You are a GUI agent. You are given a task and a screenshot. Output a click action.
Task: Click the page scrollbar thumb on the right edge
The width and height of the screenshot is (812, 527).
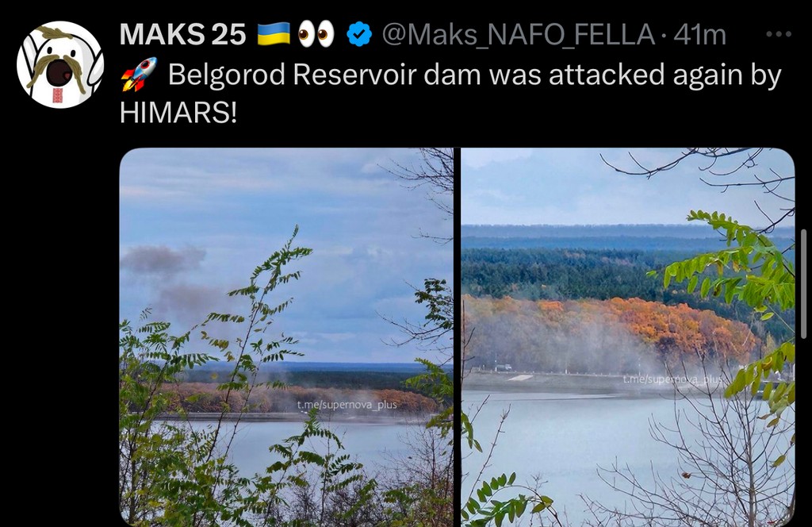803,284
